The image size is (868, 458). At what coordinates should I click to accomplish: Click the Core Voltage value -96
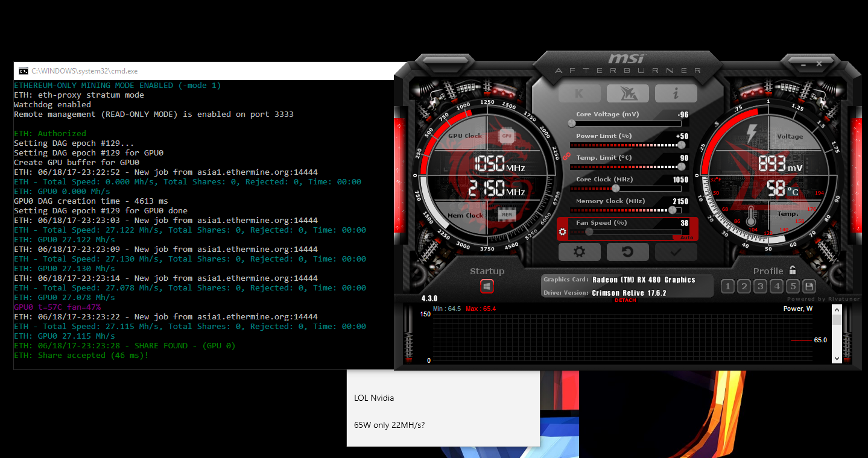click(x=682, y=114)
